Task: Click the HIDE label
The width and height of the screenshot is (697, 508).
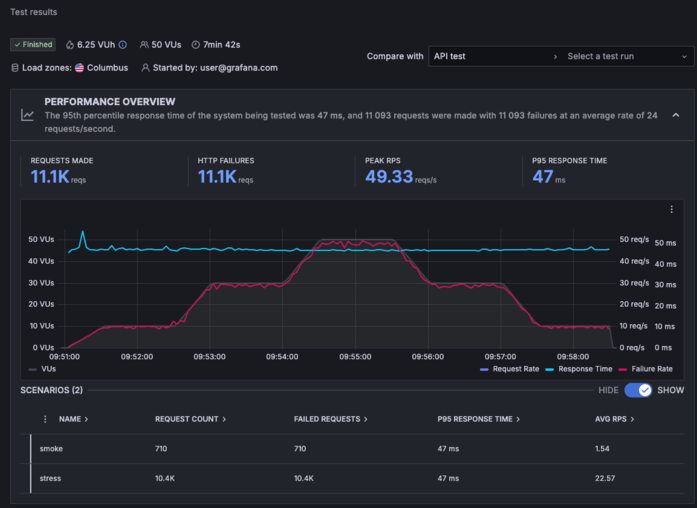Action: (608, 390)
